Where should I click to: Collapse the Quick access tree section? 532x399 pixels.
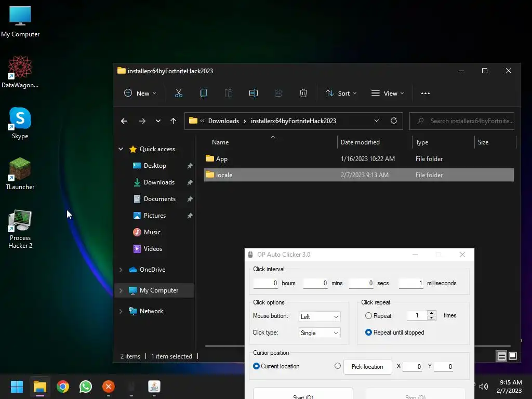(x=121, y=149)
